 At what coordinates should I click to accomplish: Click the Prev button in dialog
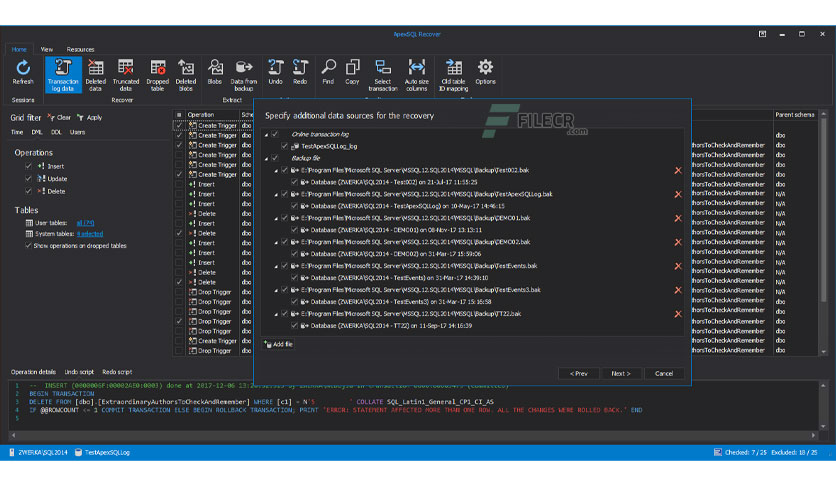click(578, 374)
